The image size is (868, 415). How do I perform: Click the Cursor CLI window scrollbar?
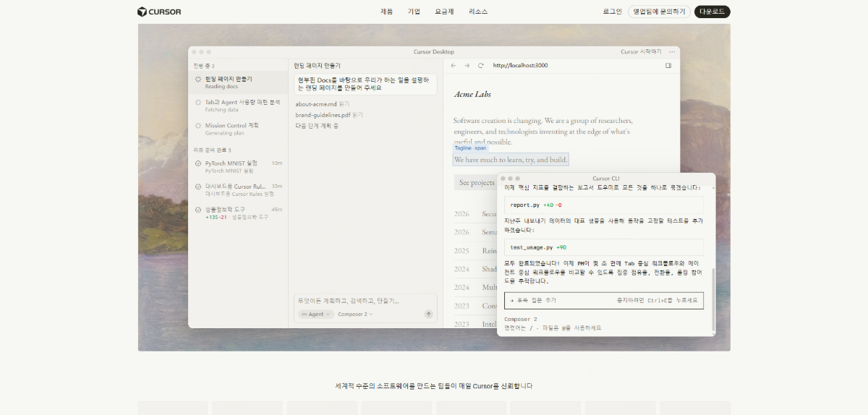click(712, 300)
